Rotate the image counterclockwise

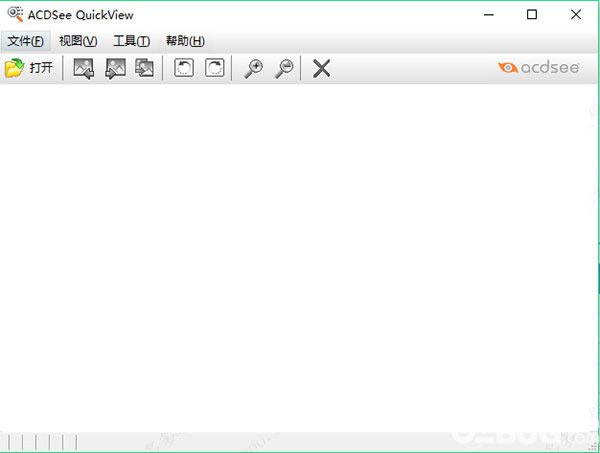click(x=184, y=68)
